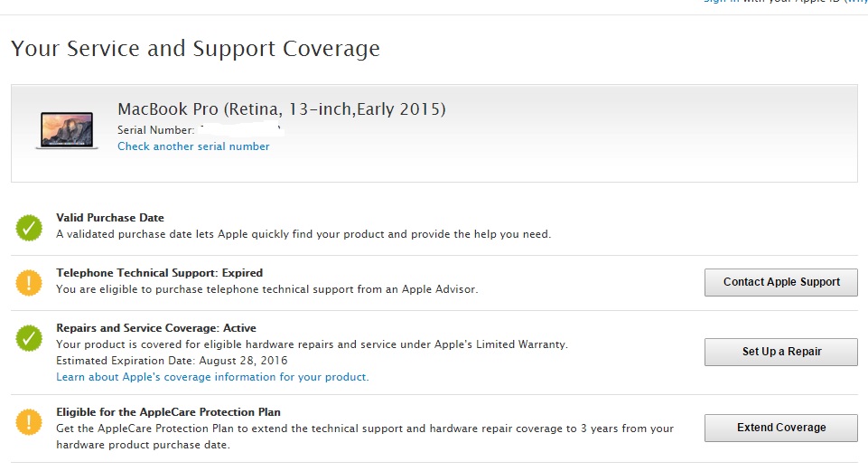The image size is (868, 471).
Task: Click the Extend Coverage button
Action: point(781,428)
